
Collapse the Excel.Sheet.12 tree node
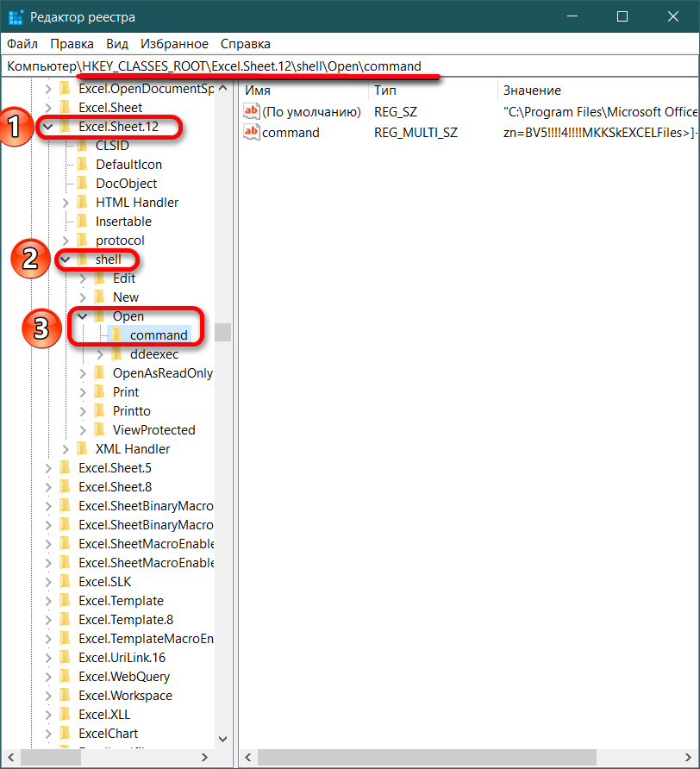[x=48, y=127]
